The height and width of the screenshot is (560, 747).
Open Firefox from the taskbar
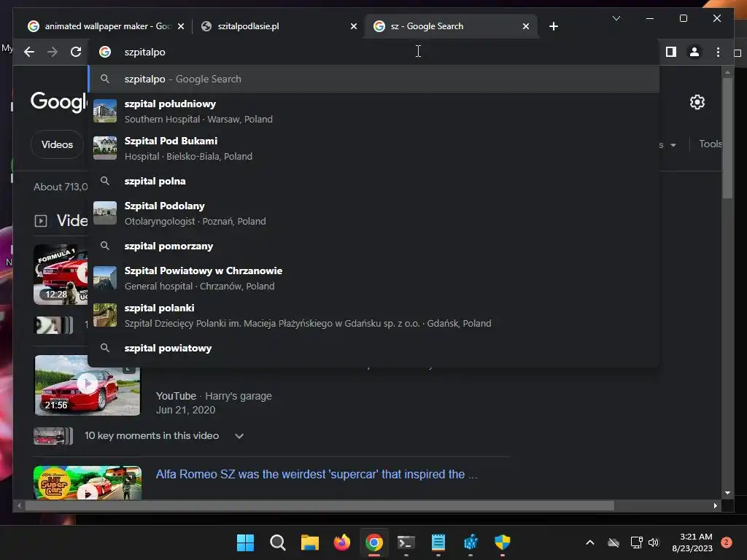(341, 542)
